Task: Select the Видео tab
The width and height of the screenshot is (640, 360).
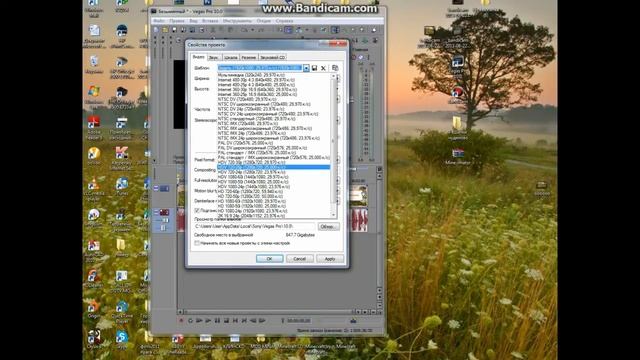Action: pyautogui.click(x=198, y=57)
